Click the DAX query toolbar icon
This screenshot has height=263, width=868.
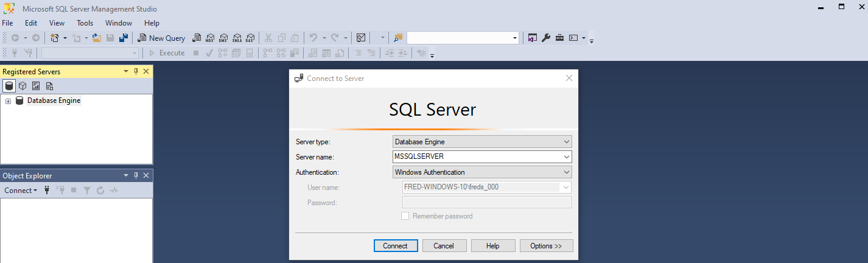tap(250, 38)
